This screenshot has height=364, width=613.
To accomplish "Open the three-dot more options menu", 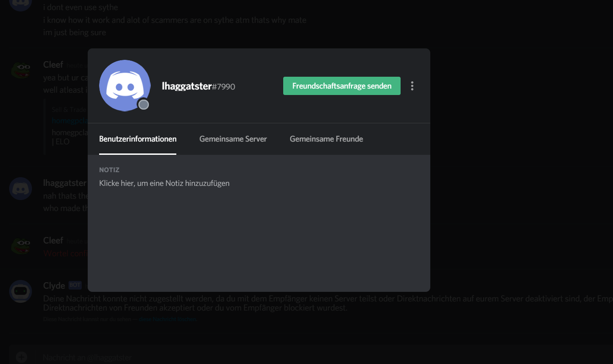I will (412, 86).
